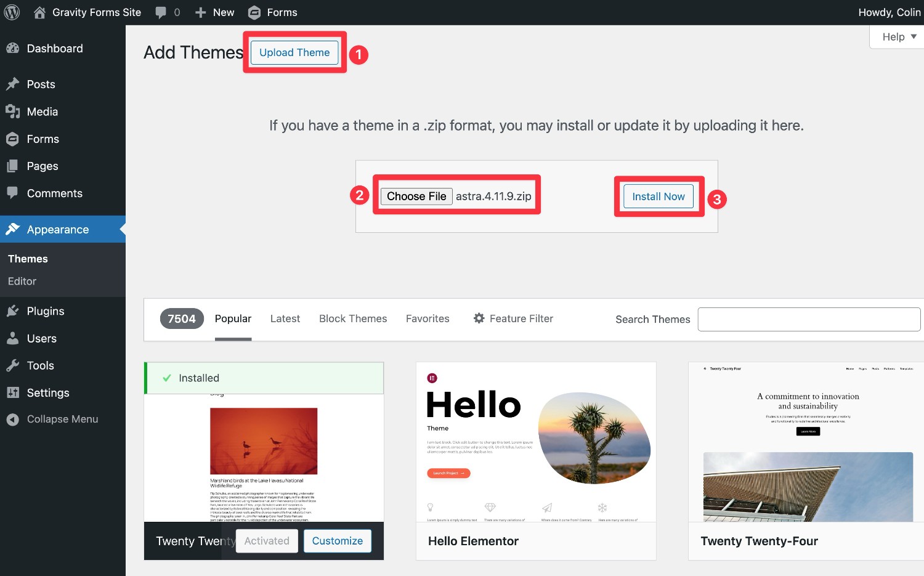Click Forms in the top admin bar
Screen dimensions: 924x576
coord(282,12)
